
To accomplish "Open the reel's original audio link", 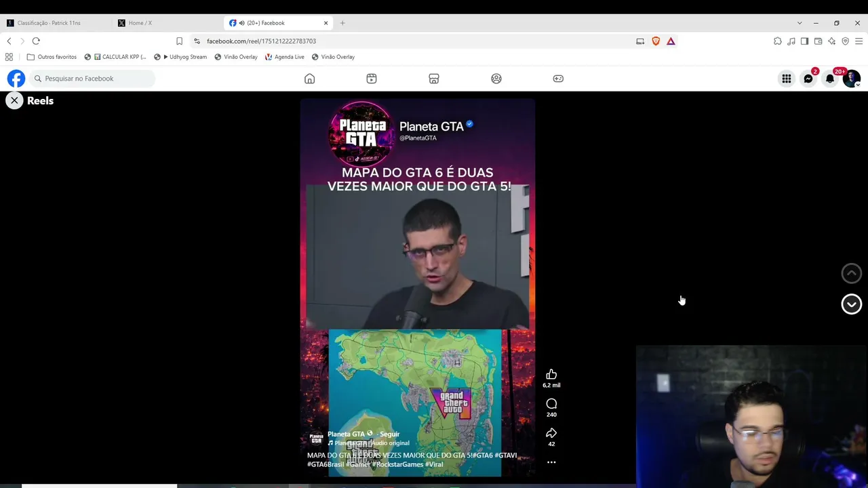I will [x=368, y=443].
